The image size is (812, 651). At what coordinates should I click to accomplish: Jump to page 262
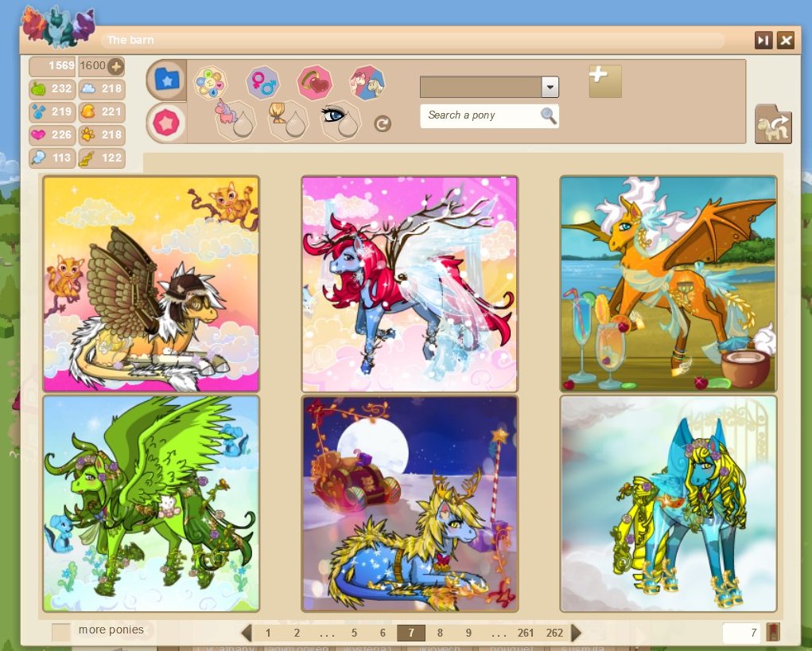pos(554,633)
